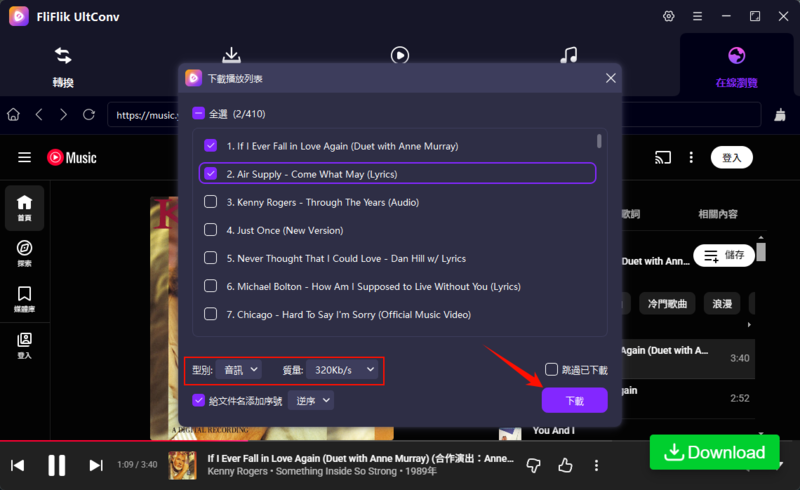
Task: Click the green Download button
Action: pos(714,452)
